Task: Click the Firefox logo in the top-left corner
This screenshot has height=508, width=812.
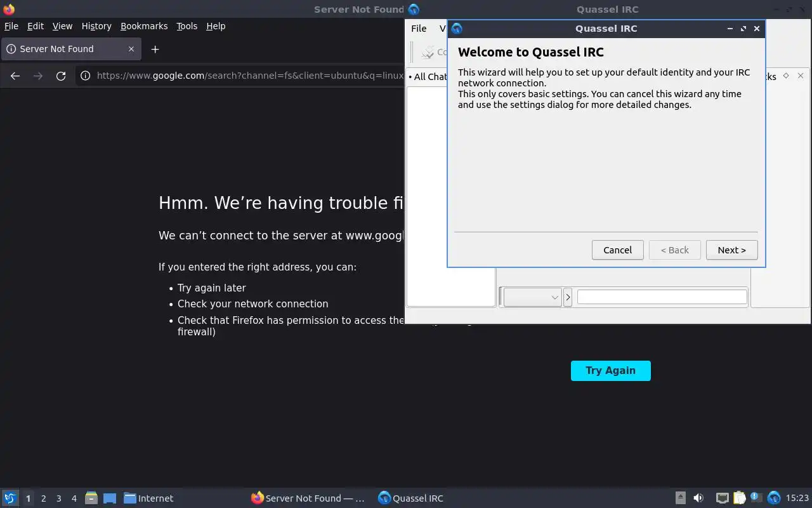Action: coord(9,9)
